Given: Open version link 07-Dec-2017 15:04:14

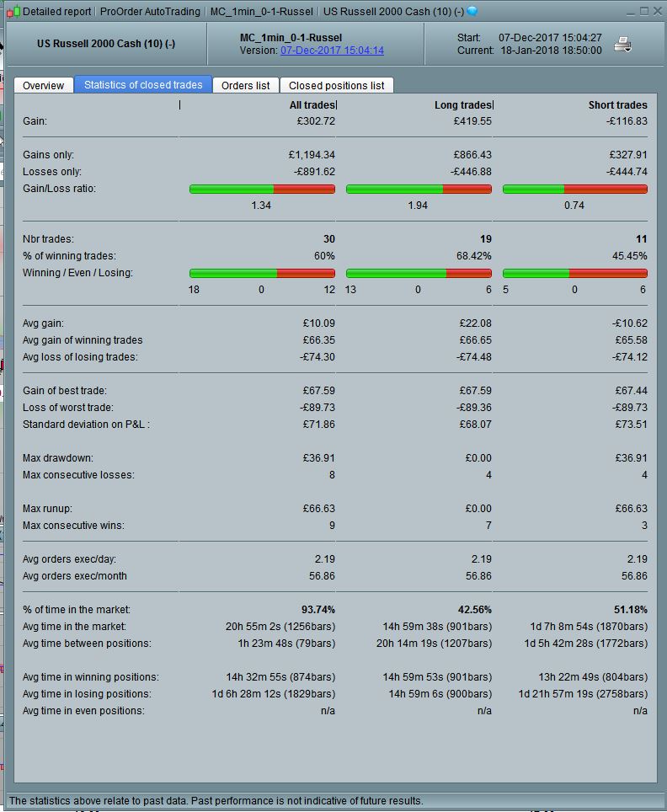Looking at the screenshot, I should pos(332,51).
